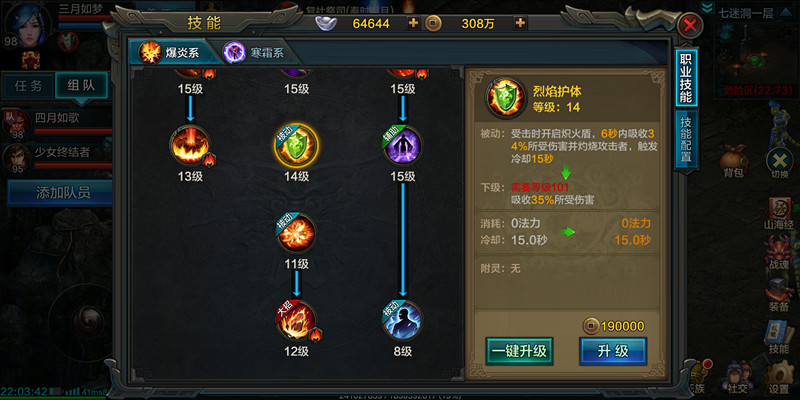Add silver ingots with the plus button
800x400 pixels.
pos(413,23)
